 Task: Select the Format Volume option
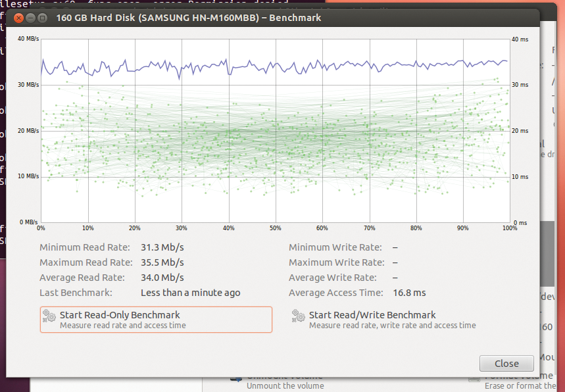520,380
